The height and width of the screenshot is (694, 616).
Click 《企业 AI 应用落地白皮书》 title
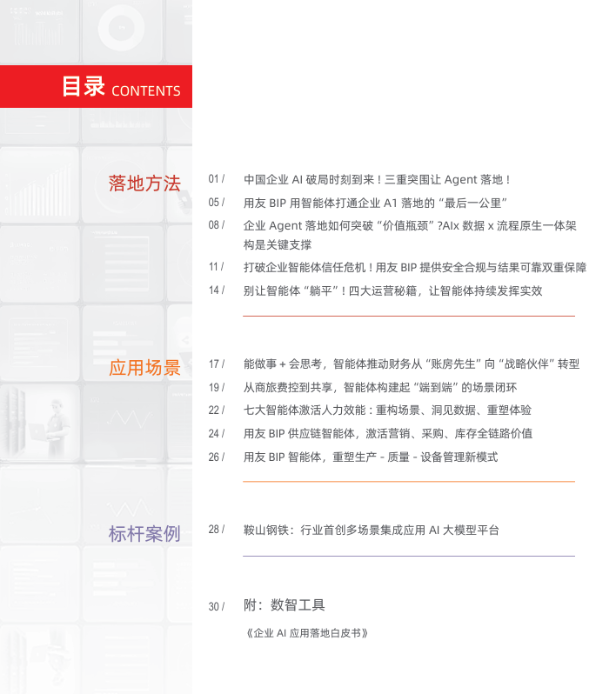coord(306,633)
